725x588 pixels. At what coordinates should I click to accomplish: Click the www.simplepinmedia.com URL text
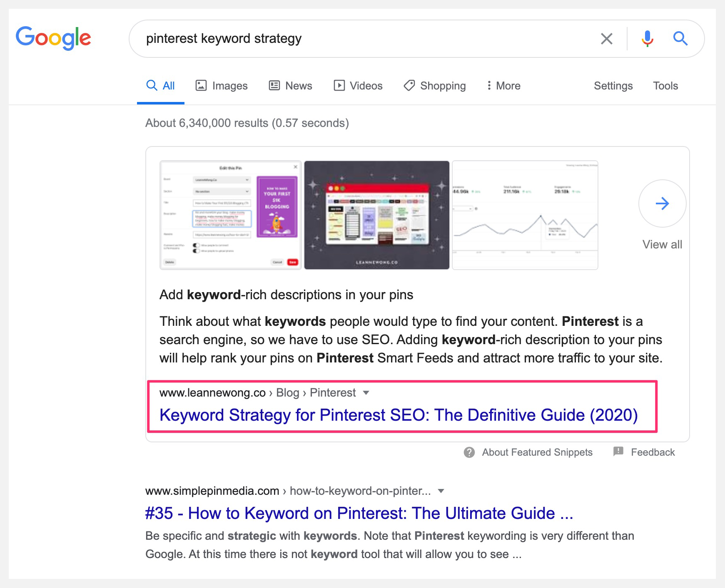(212, 491)
